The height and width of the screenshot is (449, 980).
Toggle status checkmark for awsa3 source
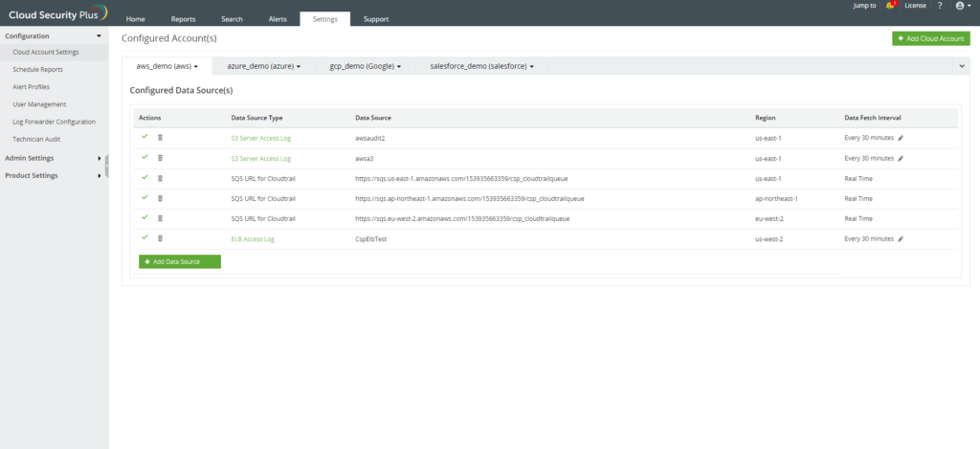pyautogui.click(x=145, y=157)
